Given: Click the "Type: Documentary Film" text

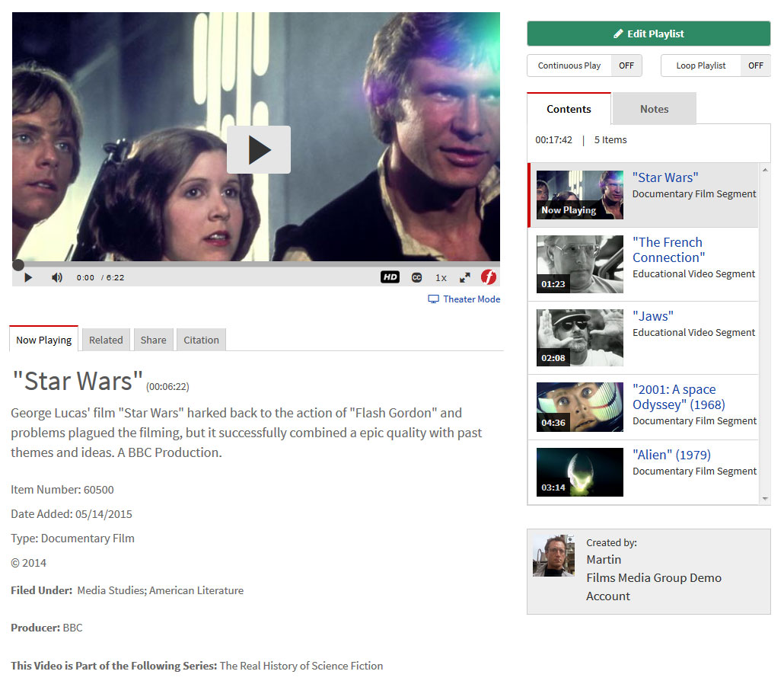Looking at the screenshot, I should [x=73, y=539].
